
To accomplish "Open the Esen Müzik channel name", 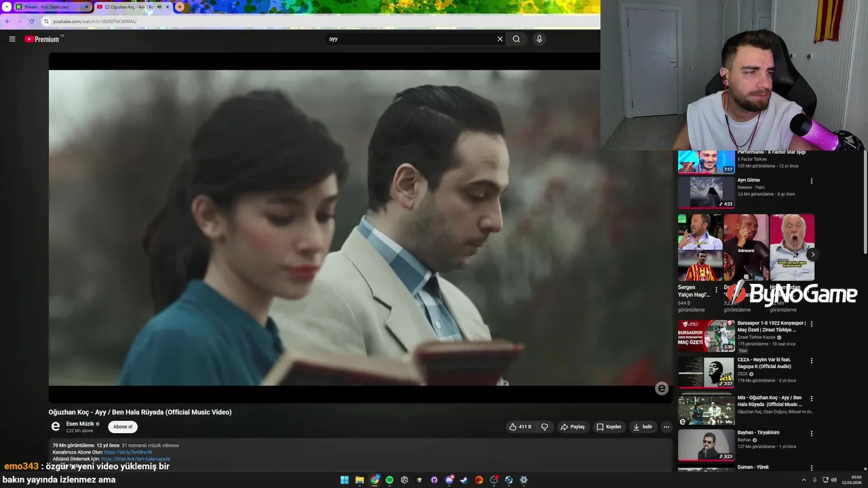I will pyautogui.click(x=80, y=424).
